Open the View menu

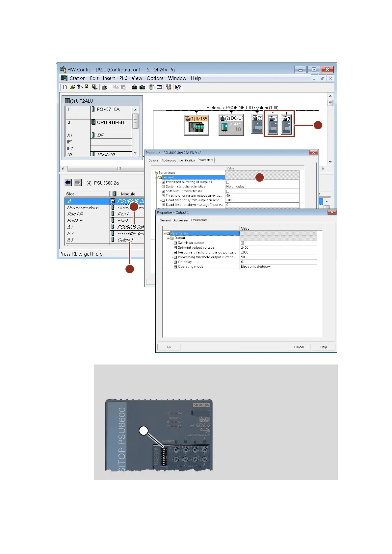[x=137, y=78]
